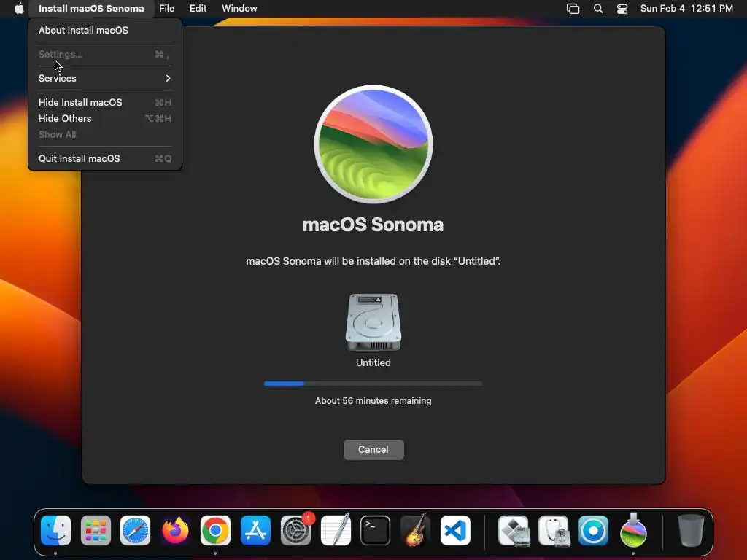Click Show All in the app menu
747x560 pixels.
(x=105, y=135)
